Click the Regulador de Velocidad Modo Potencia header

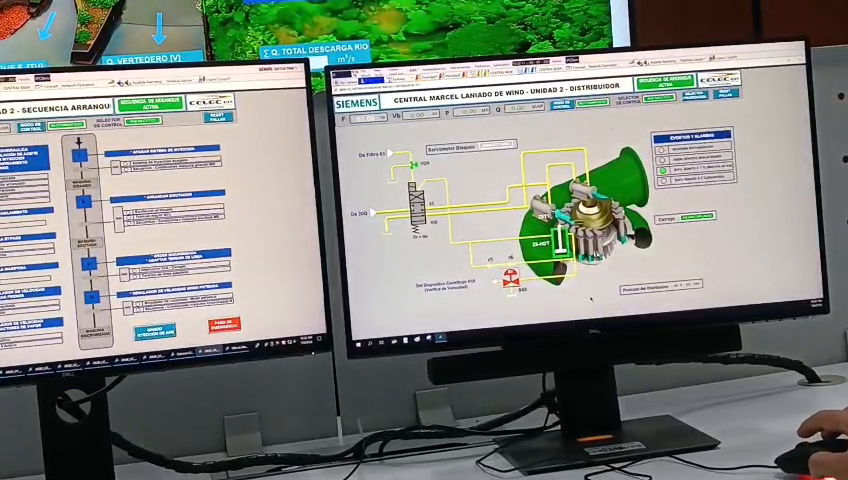coord(174,289)
